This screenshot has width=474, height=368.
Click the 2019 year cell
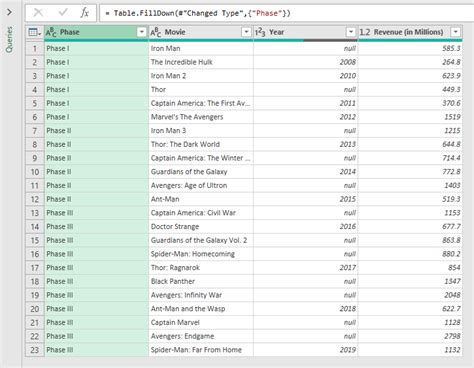pos(306,350)
